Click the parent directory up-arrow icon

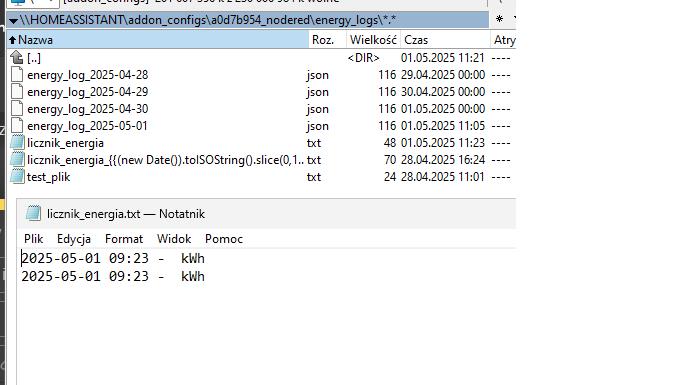click(17, 57)
